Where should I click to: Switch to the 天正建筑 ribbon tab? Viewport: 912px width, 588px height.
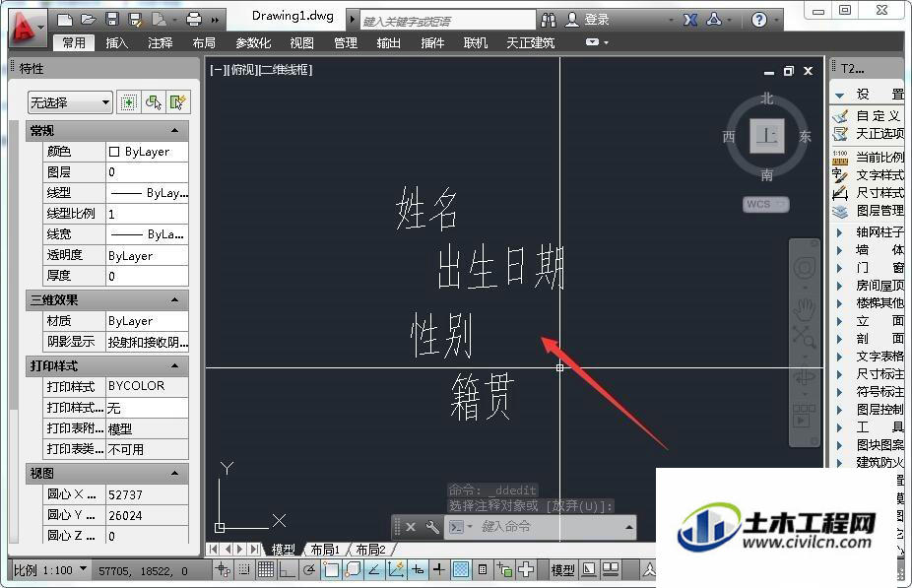tap(530, 43)
